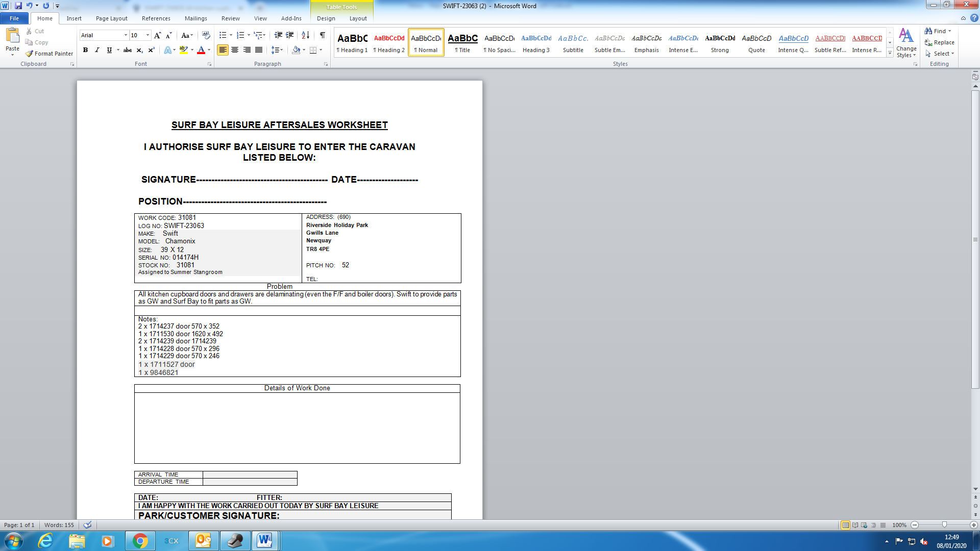Click the Bullets list icon
Image resolution: width=980 pixels, height=551 pixels.
(223, 35)
